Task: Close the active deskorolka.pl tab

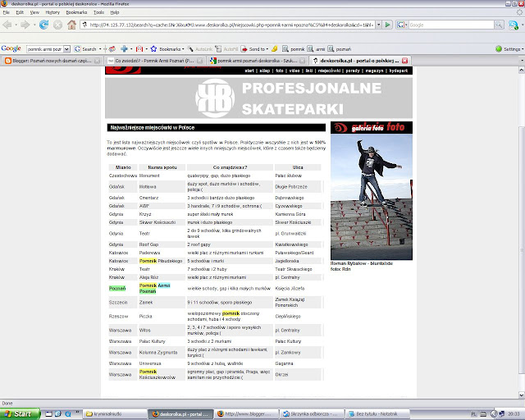Action: pyautogui.click(x=404, y=61)
